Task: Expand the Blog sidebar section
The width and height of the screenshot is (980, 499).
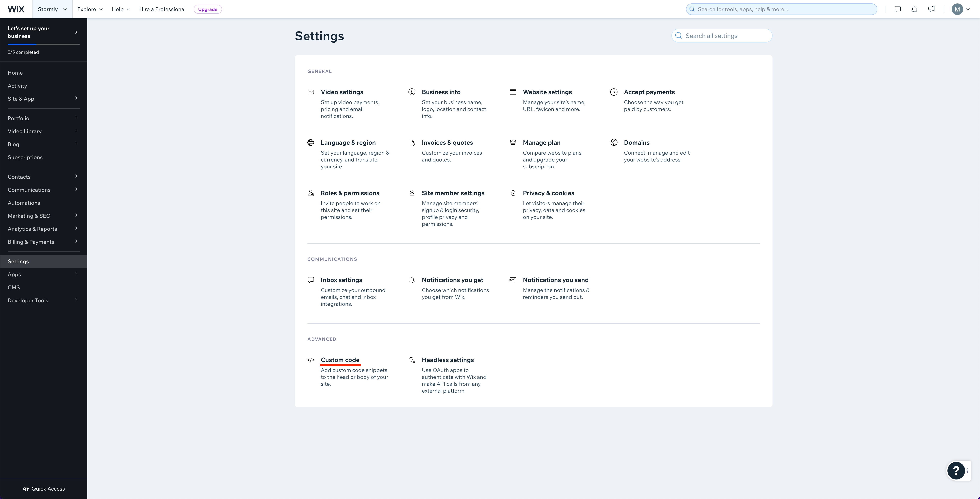Action: [x=43, y=144]
